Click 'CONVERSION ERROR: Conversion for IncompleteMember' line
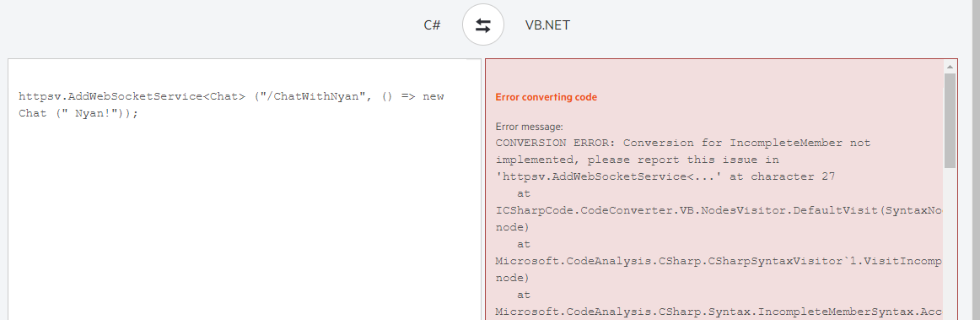980x320 pixels. coord(682,143)
